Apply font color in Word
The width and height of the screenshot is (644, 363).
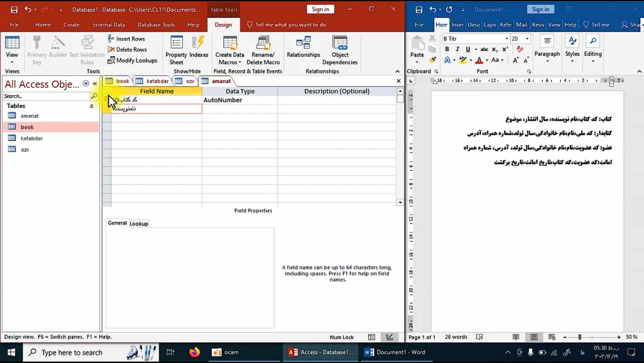479,61
